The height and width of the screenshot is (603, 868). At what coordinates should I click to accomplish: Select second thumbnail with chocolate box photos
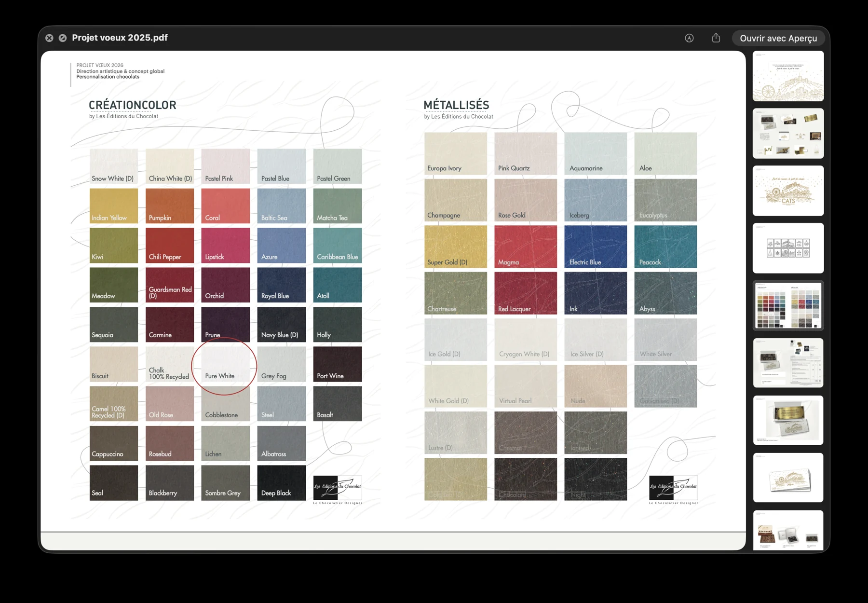tap(788, 134)
